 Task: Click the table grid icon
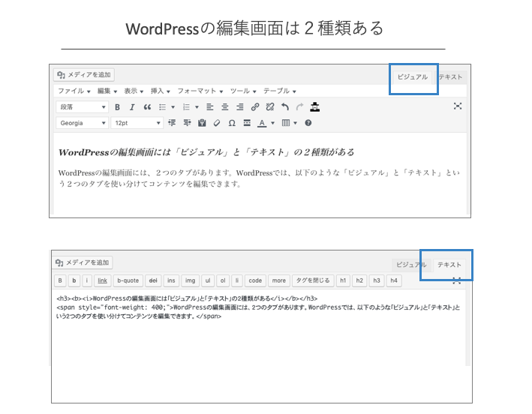286,123
